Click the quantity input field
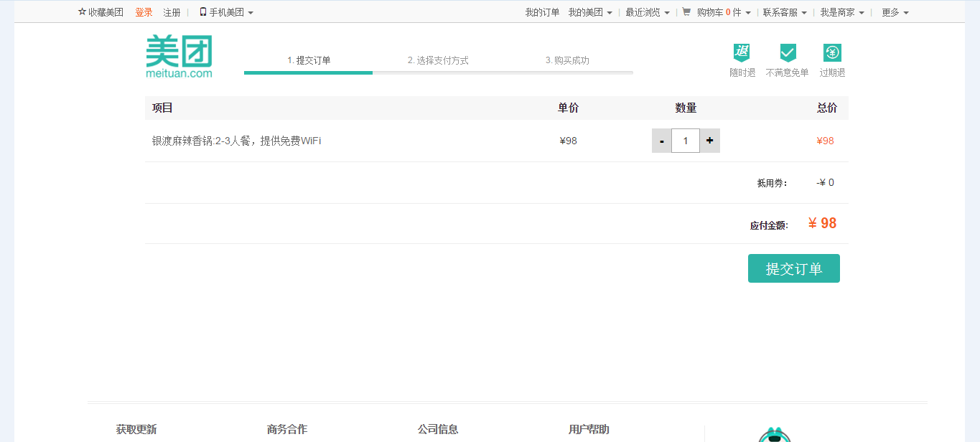 coord(685,141)
